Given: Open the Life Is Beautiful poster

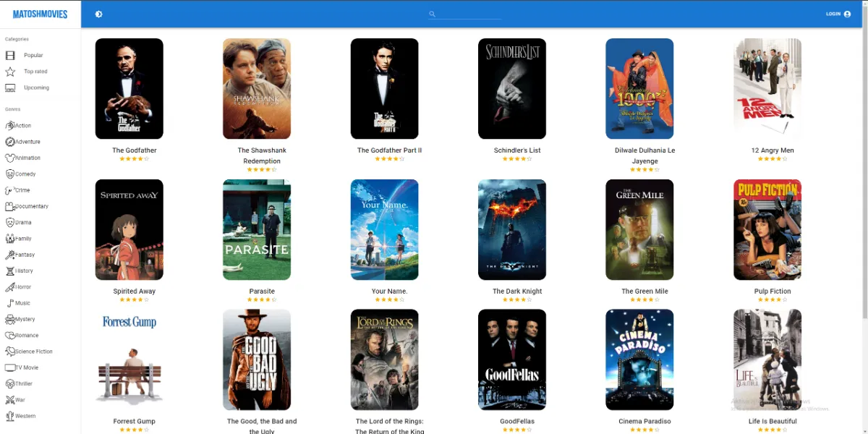Looking at the screenshot, I should click(767, 359).
